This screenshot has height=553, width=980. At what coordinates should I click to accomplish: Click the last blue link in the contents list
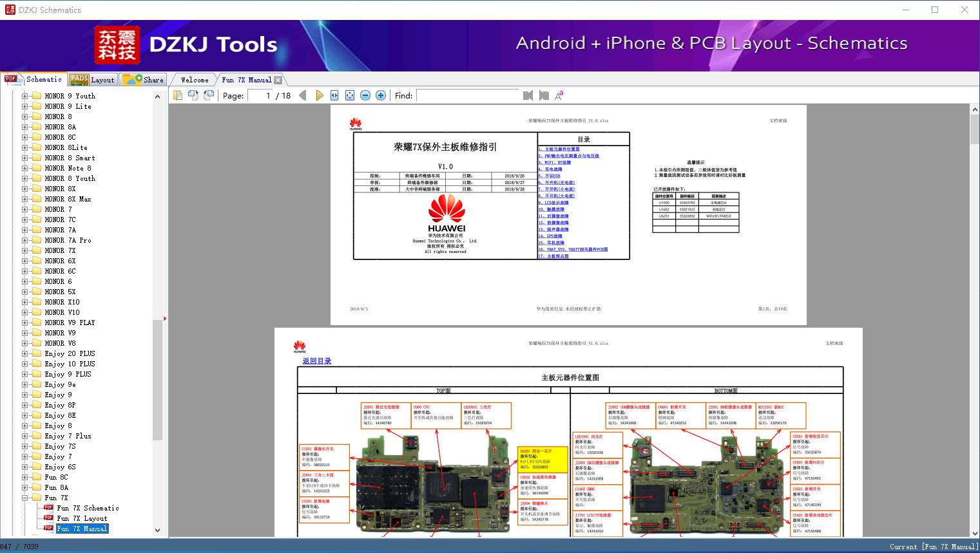click(x=553, y=256)
